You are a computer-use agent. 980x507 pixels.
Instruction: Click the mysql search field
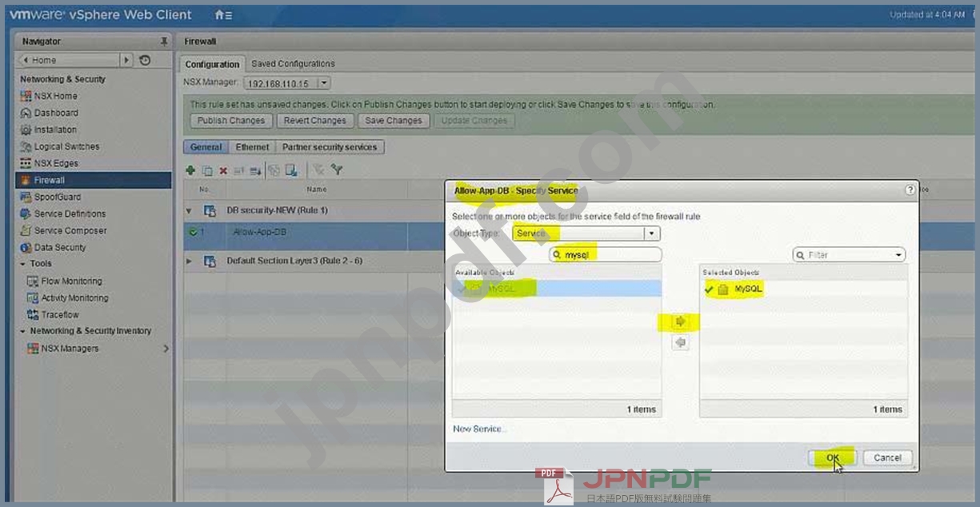606,255
